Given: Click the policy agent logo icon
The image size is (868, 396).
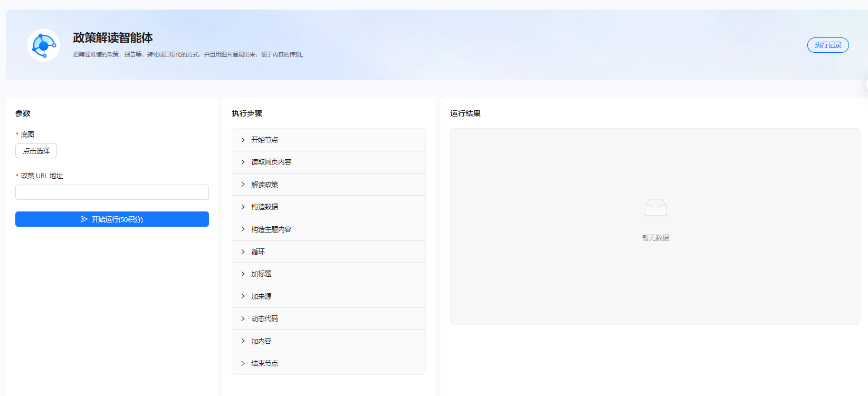Looking at the screenshot, I should click(43, 45).
